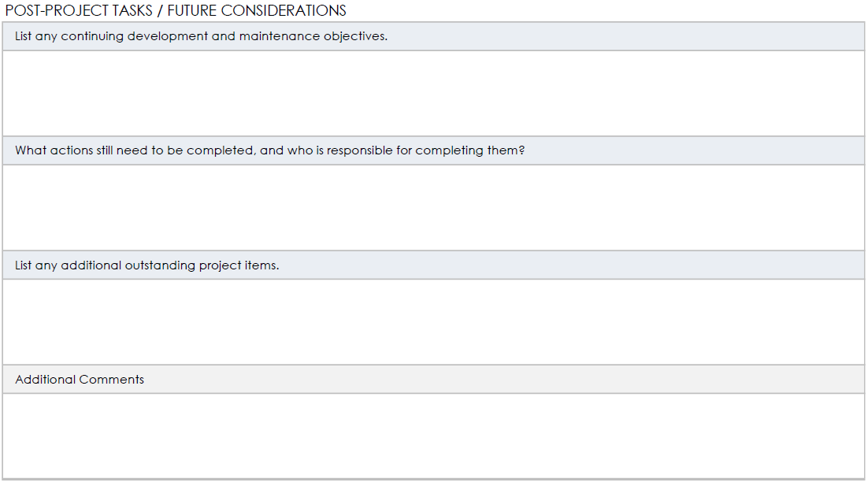Select the 'List any additional outstanding project items' label
The width and height of the screenshot is (868, 486).
[147, 265]
